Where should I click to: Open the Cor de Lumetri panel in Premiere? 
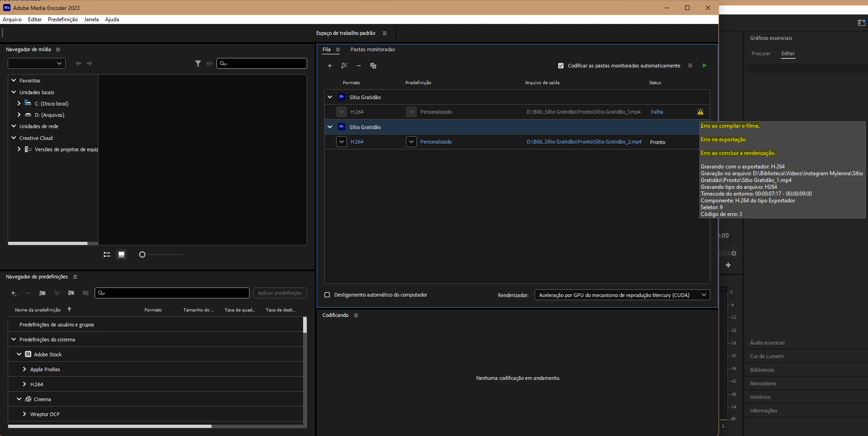click(767, 356)
